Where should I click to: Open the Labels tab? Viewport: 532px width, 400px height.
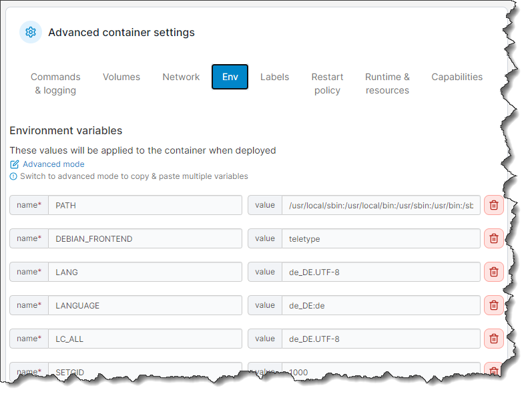274,77
